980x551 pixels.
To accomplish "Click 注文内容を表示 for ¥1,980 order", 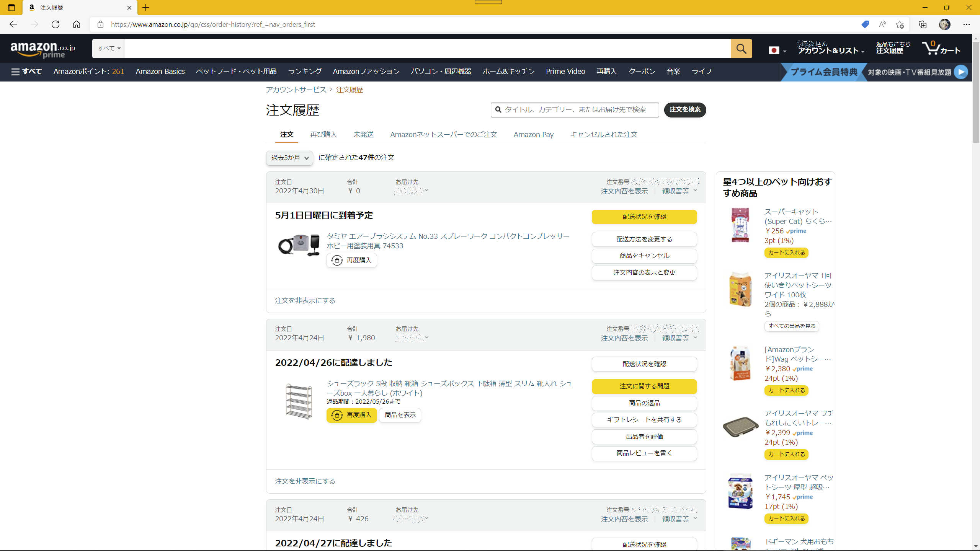I will (624, 338).
